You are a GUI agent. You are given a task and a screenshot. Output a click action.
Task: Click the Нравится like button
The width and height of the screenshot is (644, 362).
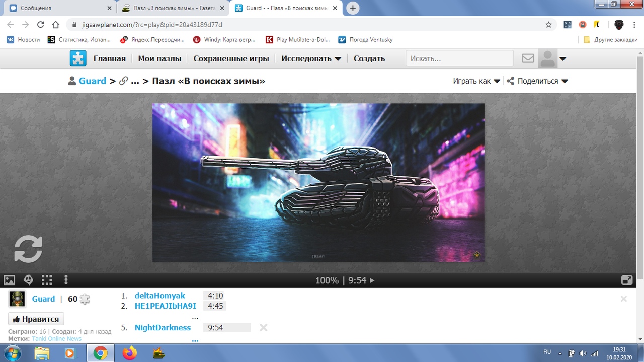point(36,319)
